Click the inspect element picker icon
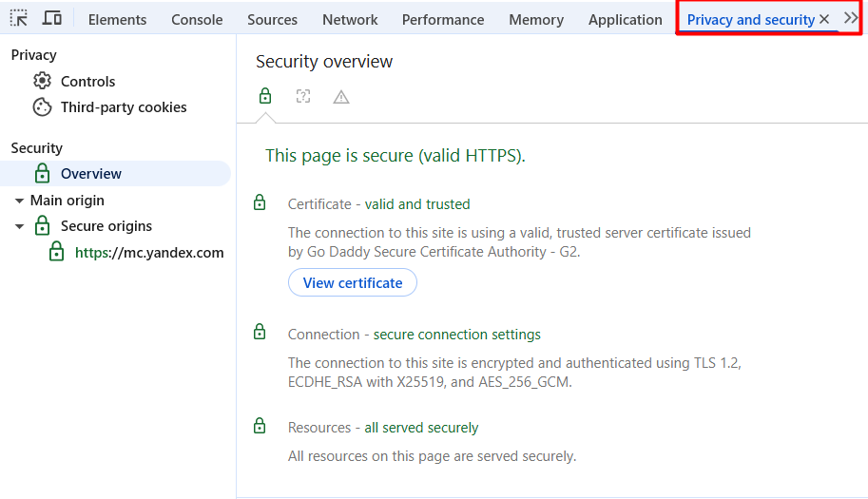868x499 pixels. [x=19, y=19]
